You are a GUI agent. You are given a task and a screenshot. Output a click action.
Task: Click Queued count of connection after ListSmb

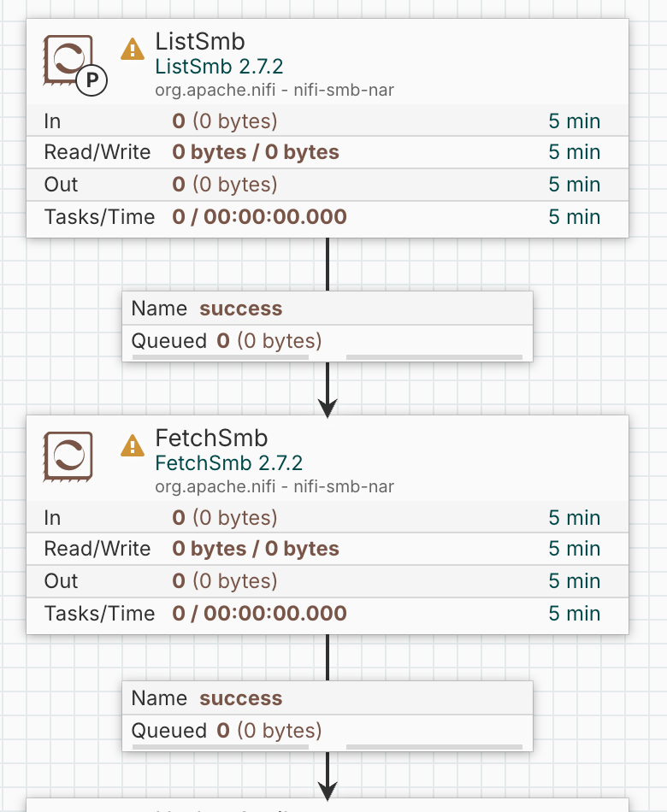coord(269,341)
